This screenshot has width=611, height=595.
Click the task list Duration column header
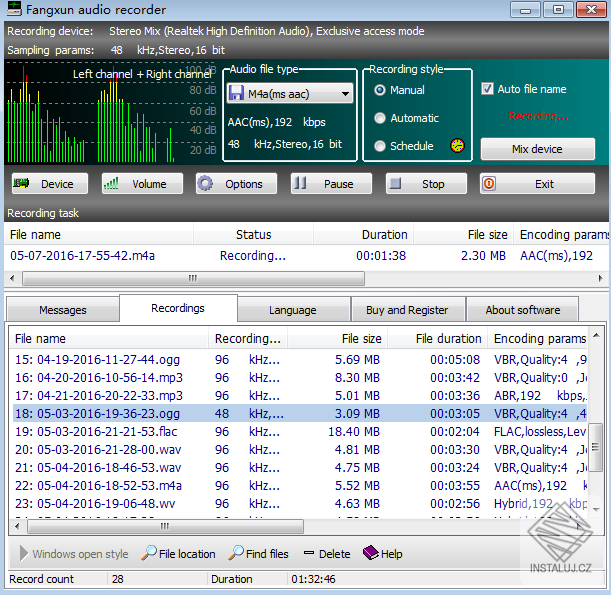coord(364,235)
